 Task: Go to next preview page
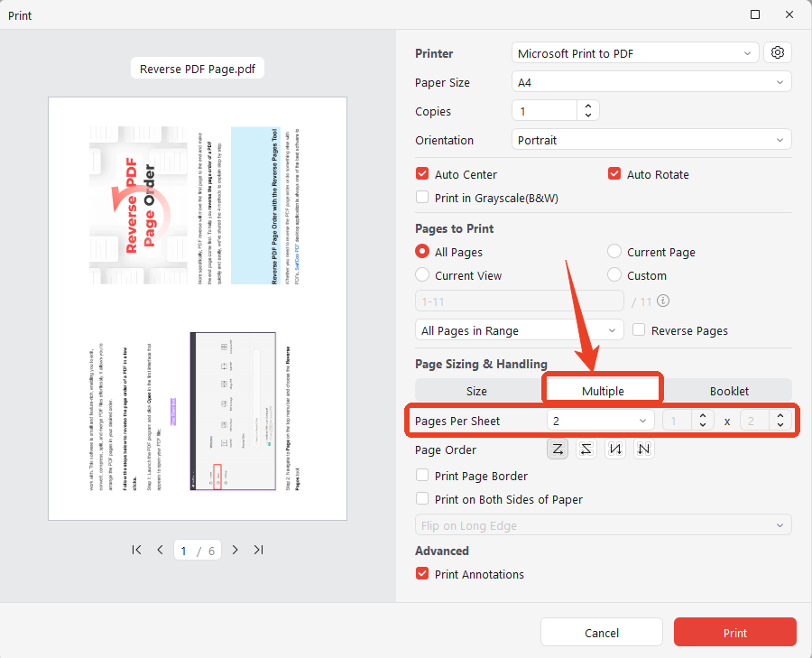235,550
